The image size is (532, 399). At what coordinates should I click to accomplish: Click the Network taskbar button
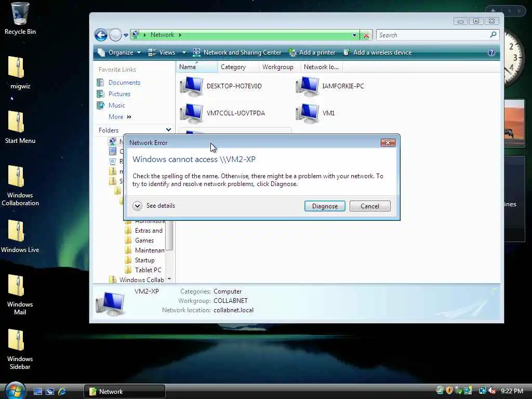pos(124,392)
